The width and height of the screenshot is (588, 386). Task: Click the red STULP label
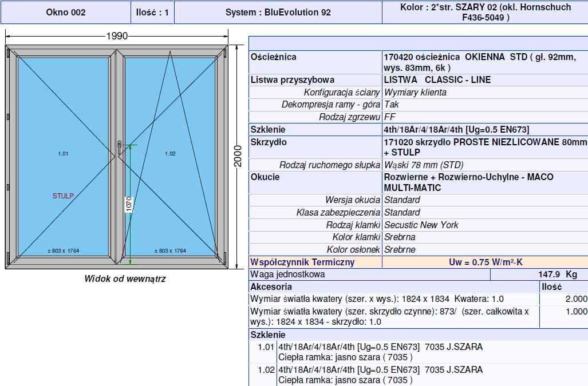coord(63,196)
